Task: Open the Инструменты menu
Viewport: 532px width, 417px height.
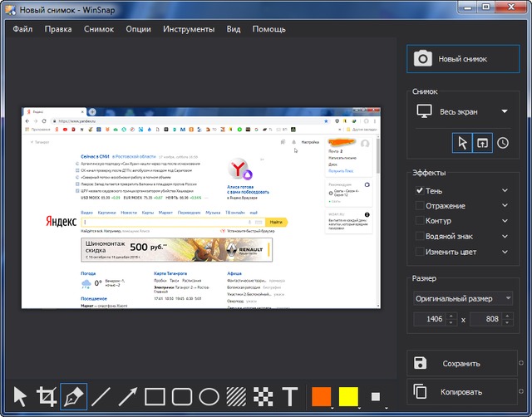Action: click(x=188, y=29)
